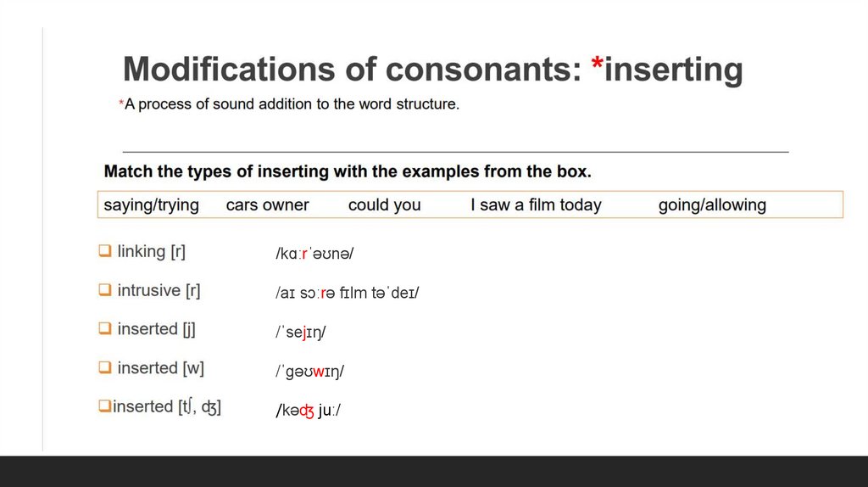Click the /kəʤ juː/ transcription
This screenshot has width=868, height=487.
click(x=308, y=411)
